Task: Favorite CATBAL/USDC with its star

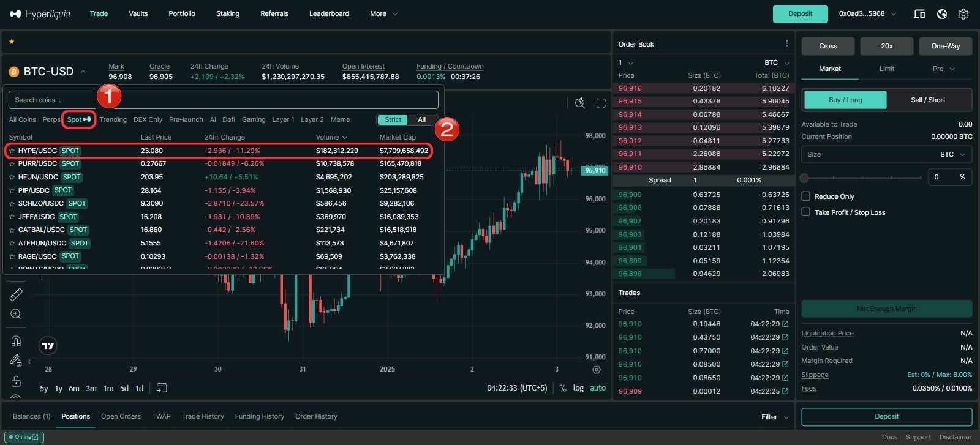Action: (x=12, y=230)
